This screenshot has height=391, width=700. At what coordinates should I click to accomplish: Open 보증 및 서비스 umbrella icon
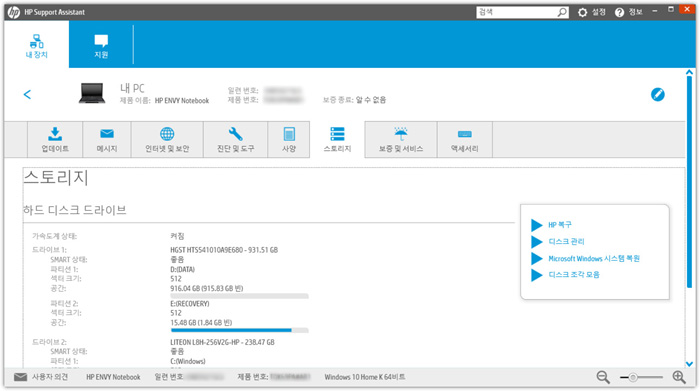point(401,133)
